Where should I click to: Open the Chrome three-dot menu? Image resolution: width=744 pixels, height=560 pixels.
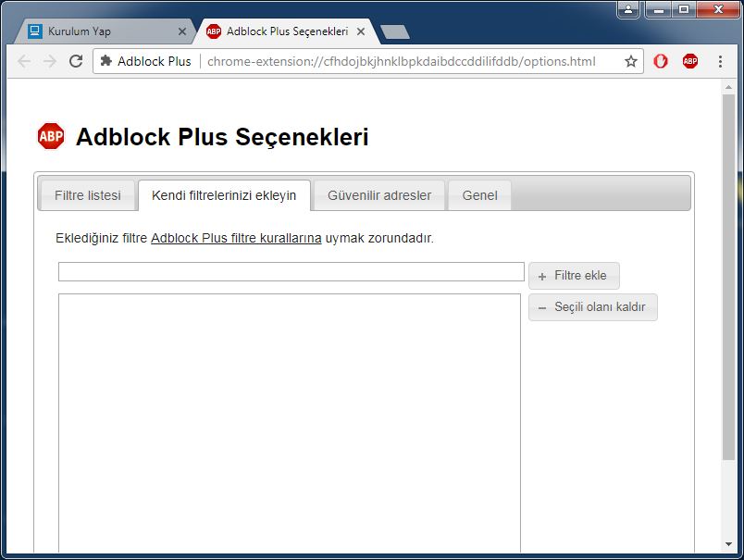[x=720, y=61]
